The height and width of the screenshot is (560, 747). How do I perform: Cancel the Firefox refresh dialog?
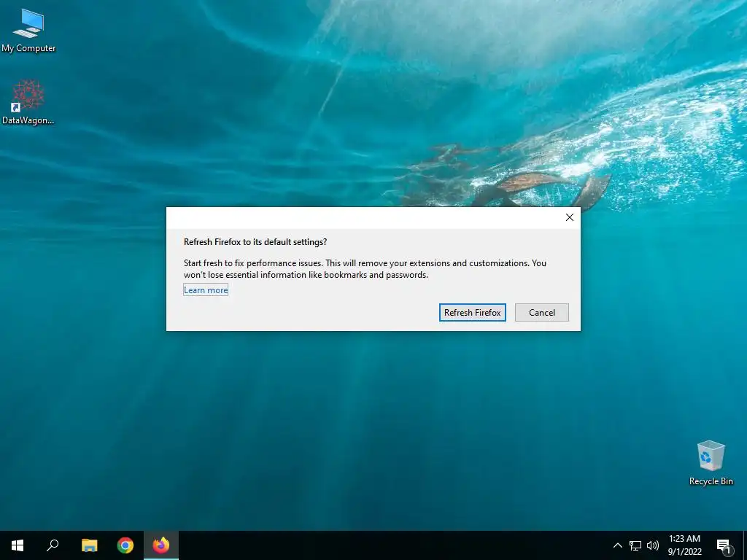(x=542, y=312)
